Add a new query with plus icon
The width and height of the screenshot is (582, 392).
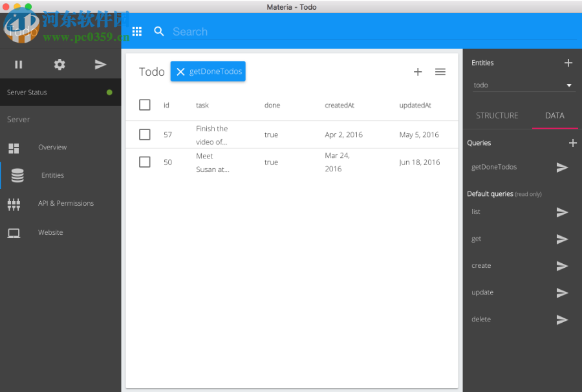point(573,143)
